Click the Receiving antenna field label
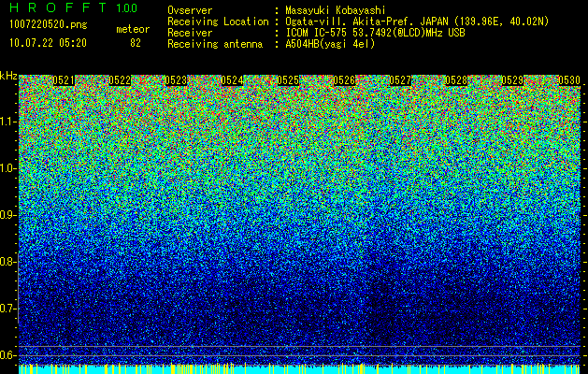The image size is (588, 374). pyautogui.click(x=215, y=44)
